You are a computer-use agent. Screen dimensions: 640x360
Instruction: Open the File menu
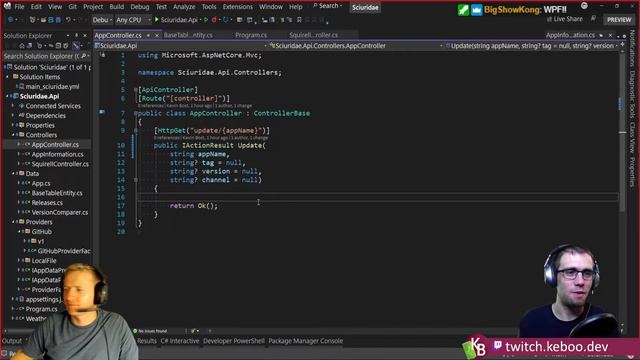(19, 7)
